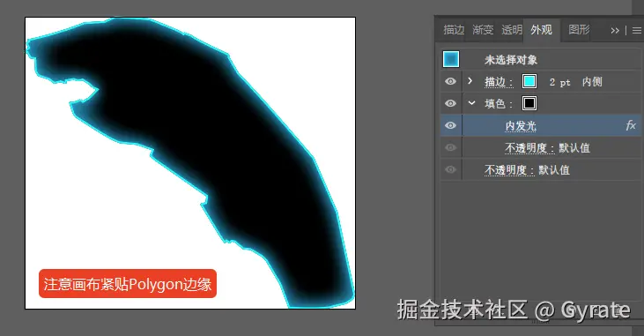Switch to the 透明 tab
Viewport: 644px width, 336px height.
tap(512, 30)
